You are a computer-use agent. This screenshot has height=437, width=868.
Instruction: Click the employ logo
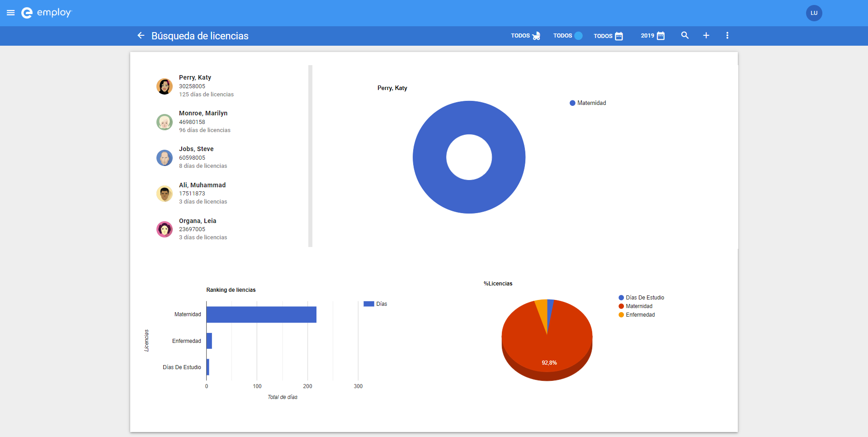pyautogui.click(x=47, y=13)
